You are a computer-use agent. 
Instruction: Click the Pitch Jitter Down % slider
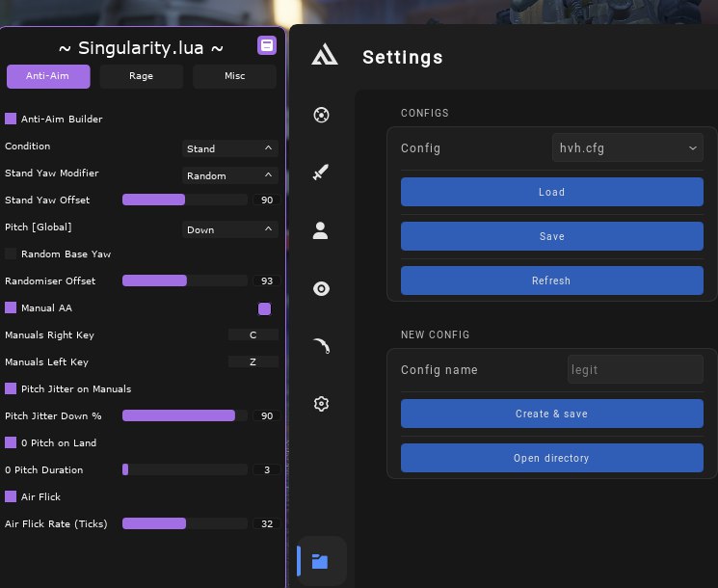(x=185, y=415)
